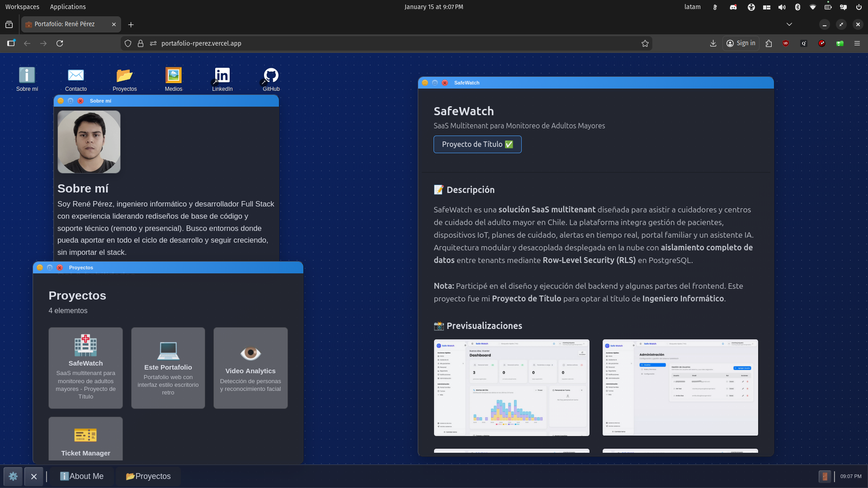Open the Firefox hamburger menu
This screenshot has width=868, height=488.
[x=857, y=43]
